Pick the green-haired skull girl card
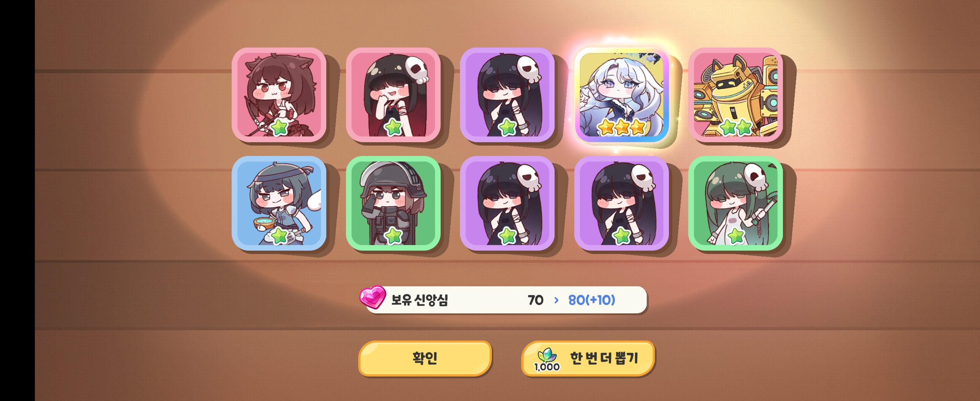The height and width of the screenshot is (401, 980). coord(735,203)
